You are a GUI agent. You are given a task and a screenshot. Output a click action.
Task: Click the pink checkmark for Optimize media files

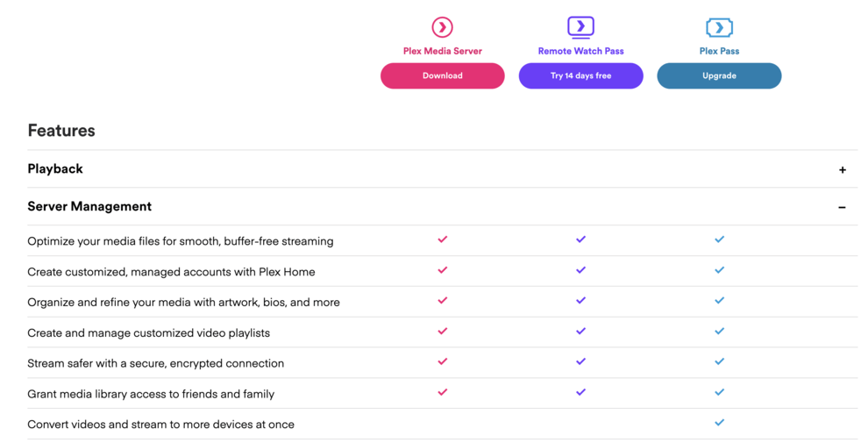pos(442,239)
